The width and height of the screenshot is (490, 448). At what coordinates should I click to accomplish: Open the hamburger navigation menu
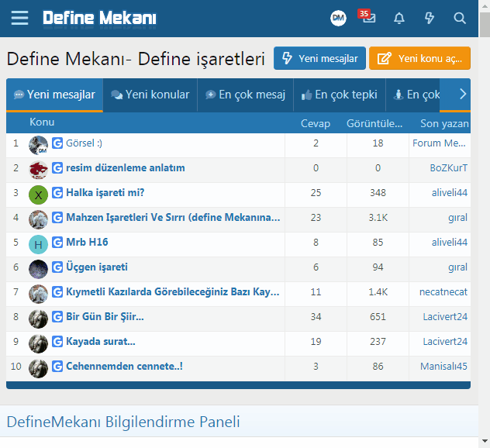point(19,18)
